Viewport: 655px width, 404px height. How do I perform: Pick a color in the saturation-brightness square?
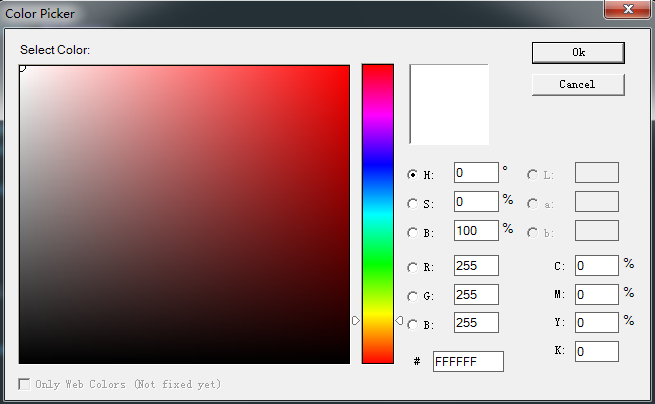[184, 214]
